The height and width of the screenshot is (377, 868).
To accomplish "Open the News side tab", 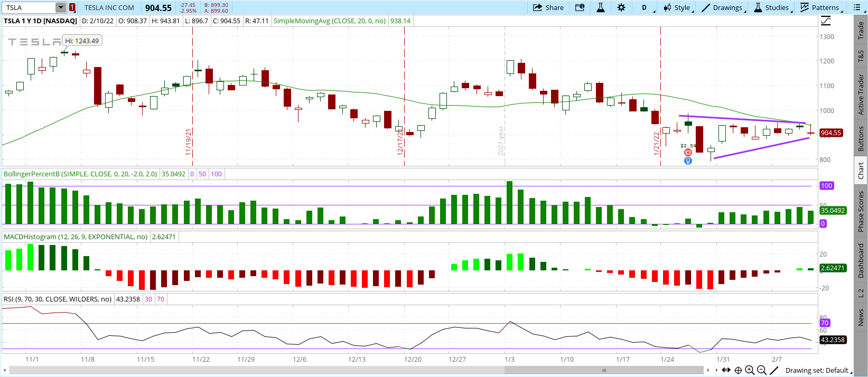I will (x=861, y=317).
